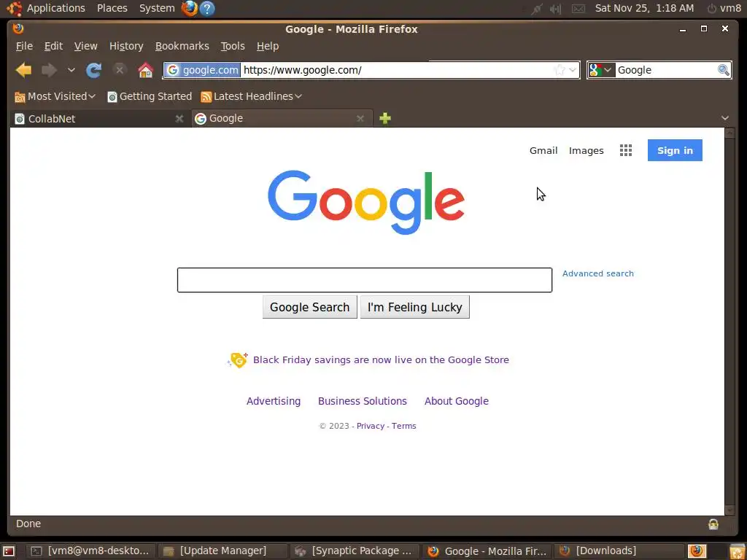Image resolution: width=747 pixels, height=560 pixels.
Task: Open the Applications menu
Action: (x=55, y=8)
